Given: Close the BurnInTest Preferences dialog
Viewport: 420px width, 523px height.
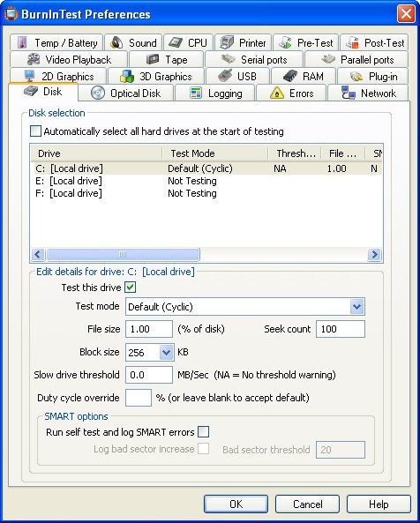Looking at the screenshot, I should click(x=406, y=14).
